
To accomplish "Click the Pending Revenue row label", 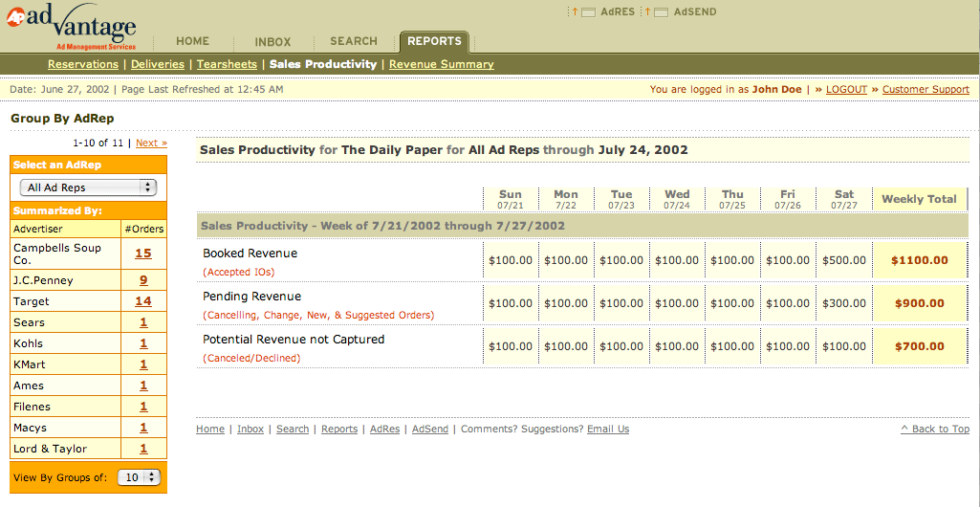I will click(251, 297).
